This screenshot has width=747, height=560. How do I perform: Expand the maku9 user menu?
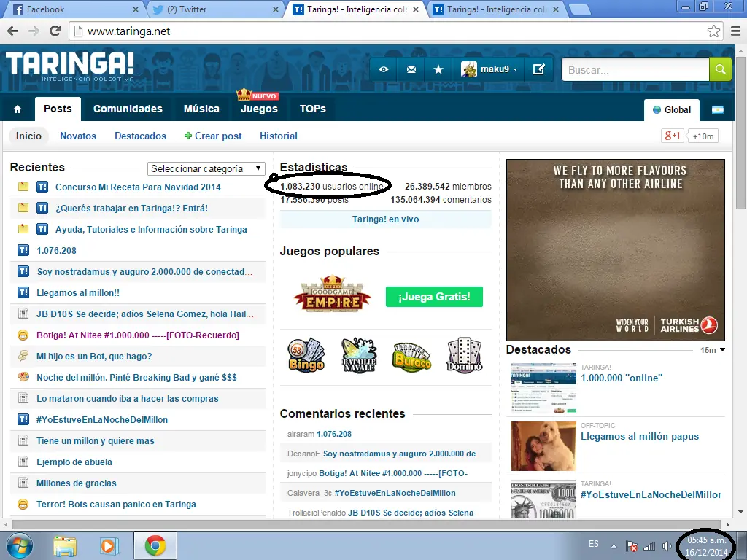point(489,69)
